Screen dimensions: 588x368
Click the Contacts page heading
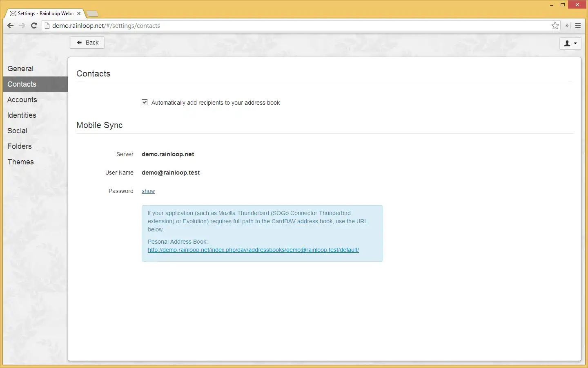click(x=94, y=74)
